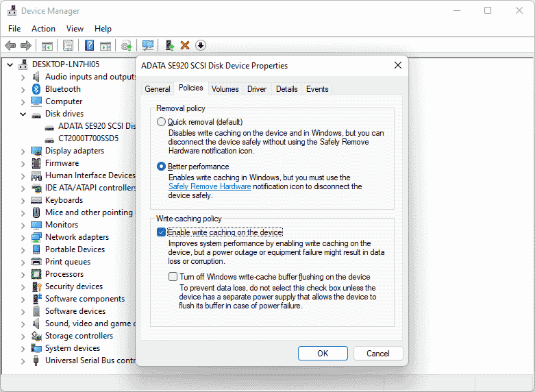
Task: Expand the Display adapters category
Action: click(23, 151)
